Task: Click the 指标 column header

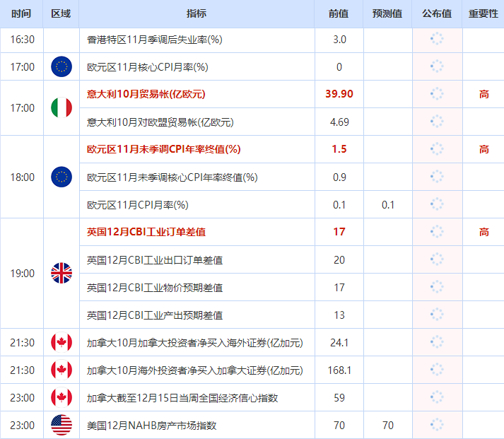Action: point(197,13)
